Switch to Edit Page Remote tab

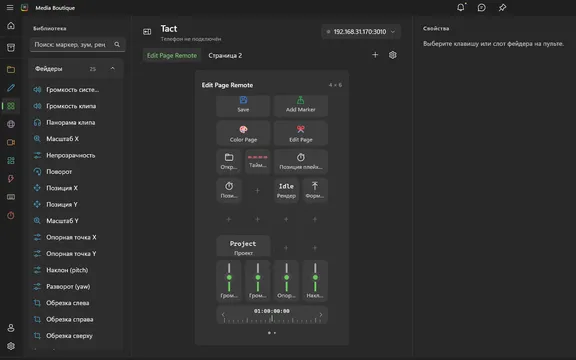[172, 55]
